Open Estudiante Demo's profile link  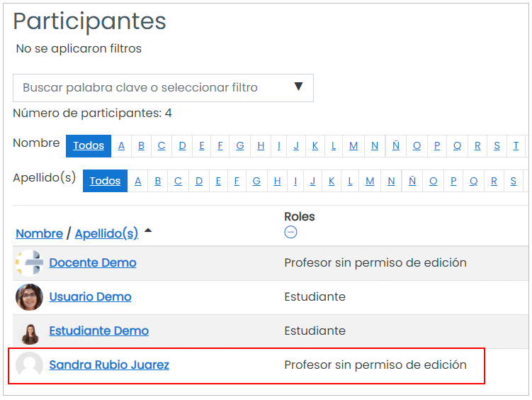pos(98,331)
